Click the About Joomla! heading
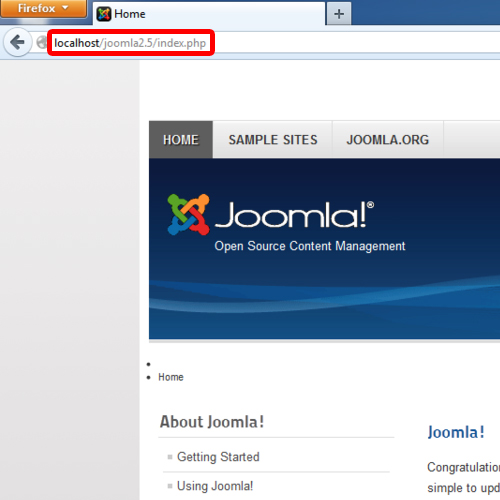This screenshot has width=500, height=500. click(x=212, y=422)
